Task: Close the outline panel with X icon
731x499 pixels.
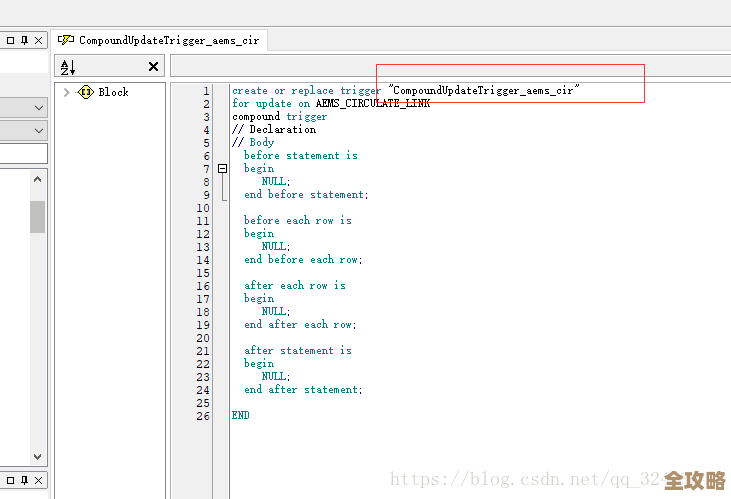Action: click(x=153, y=67)
